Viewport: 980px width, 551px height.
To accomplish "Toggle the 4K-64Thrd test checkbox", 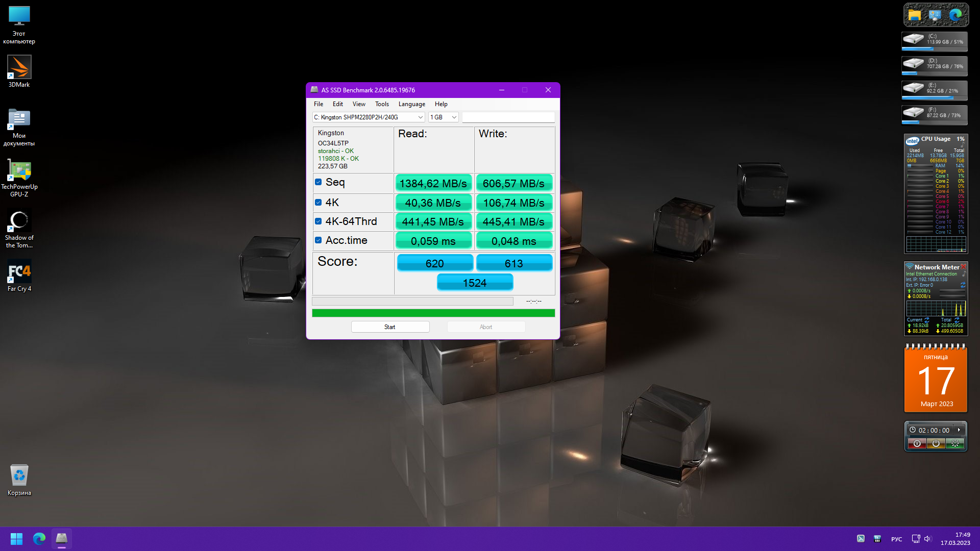I will (x=318, y=221).
